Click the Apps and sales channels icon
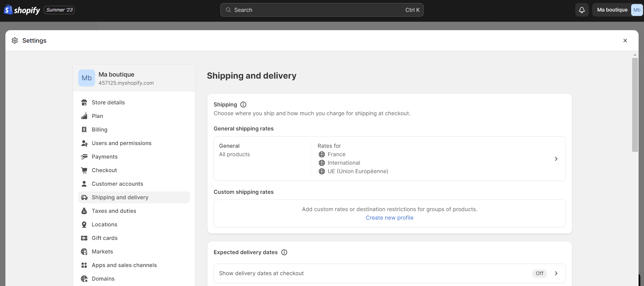644x286 pixels. click(x=84, y=265)
